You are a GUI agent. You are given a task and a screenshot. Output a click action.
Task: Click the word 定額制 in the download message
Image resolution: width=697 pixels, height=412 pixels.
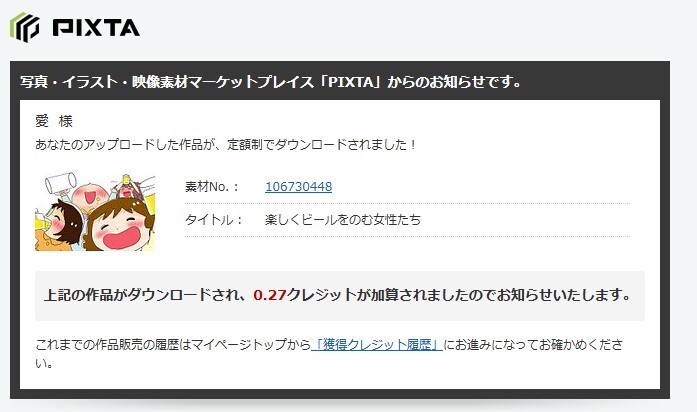[x=245, y=144]
